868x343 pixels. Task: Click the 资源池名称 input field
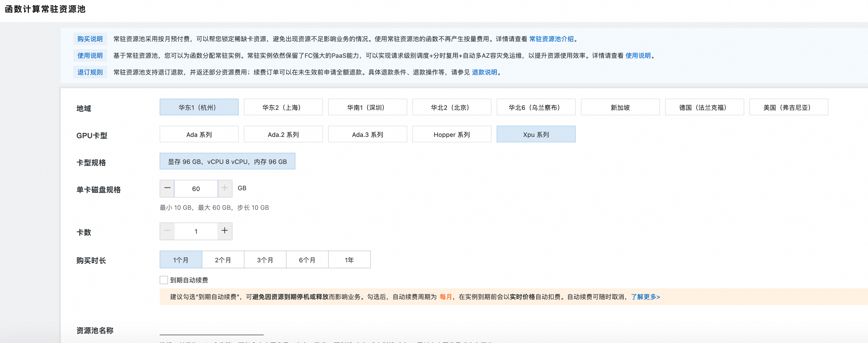click(x=212, y=330)
